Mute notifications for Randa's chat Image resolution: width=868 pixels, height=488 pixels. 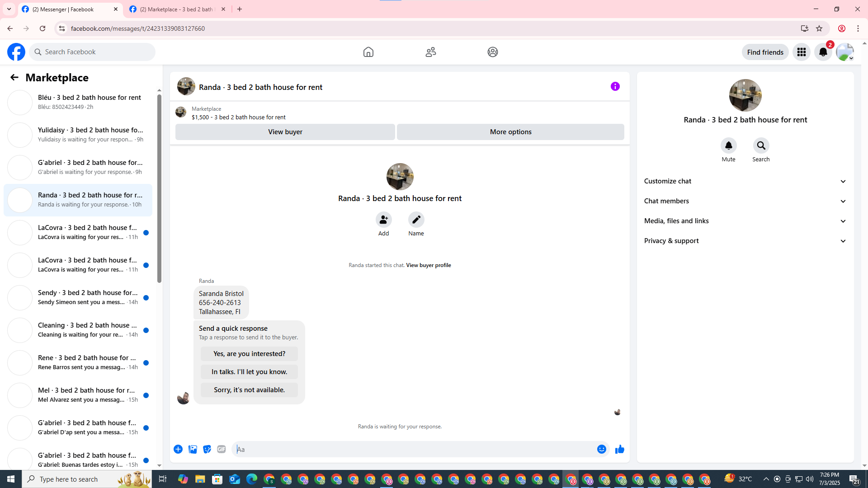[x=728, y=146]
